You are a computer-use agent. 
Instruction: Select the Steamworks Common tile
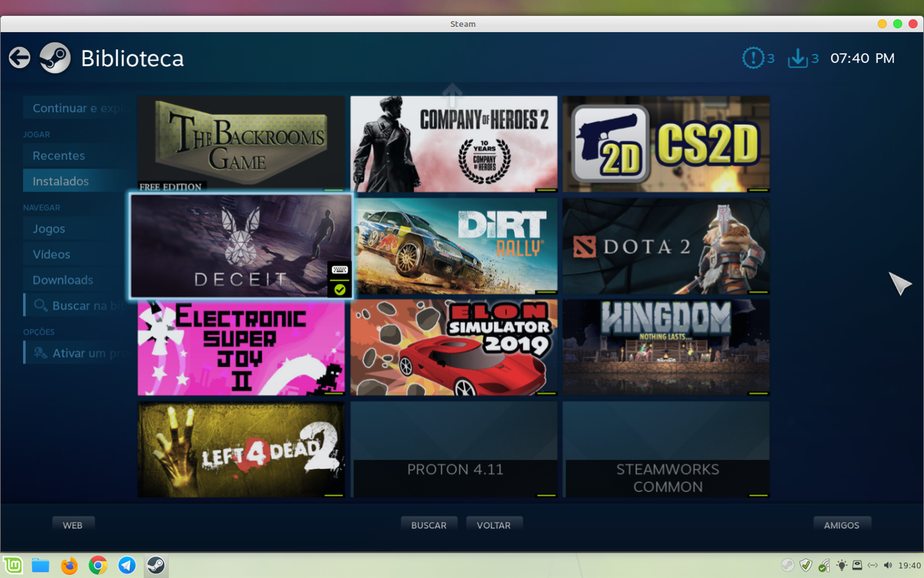click(666, 449)
